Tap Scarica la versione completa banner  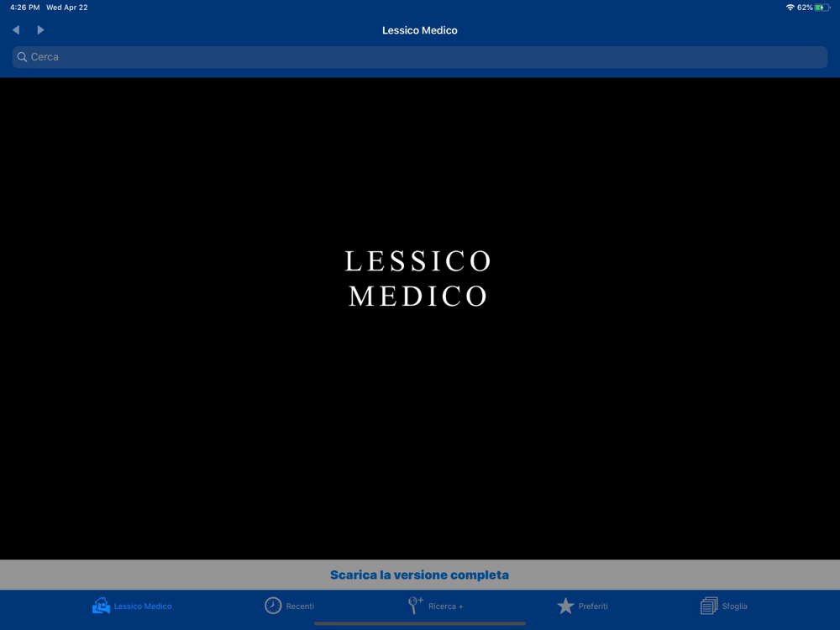pos(419,575)
